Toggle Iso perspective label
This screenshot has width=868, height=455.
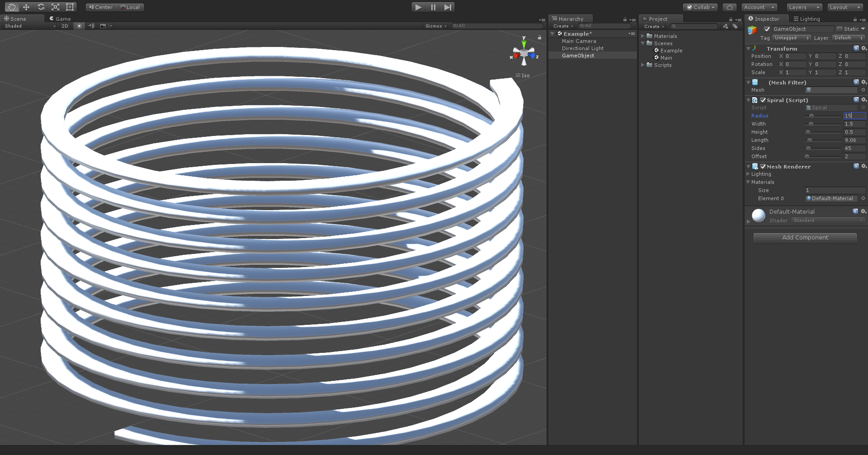(523, 75)
